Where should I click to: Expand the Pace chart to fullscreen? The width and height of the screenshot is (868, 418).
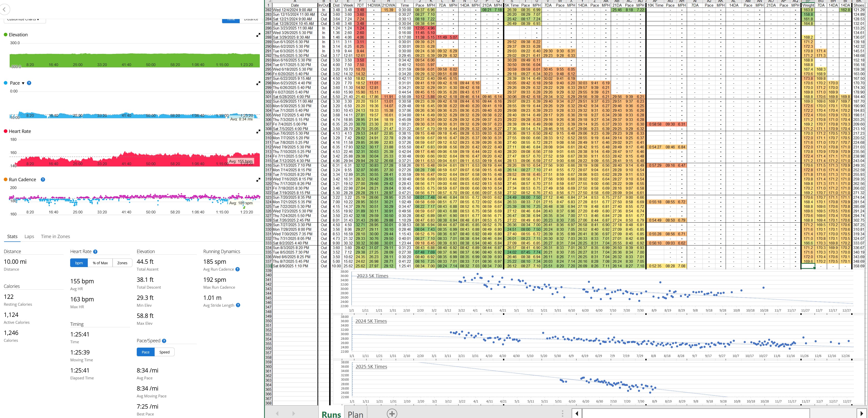(x=258, y=83)
